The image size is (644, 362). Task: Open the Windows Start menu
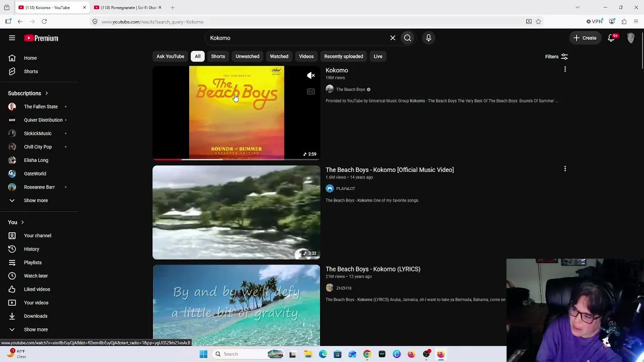pyautogui.click(x=203, y=354)
